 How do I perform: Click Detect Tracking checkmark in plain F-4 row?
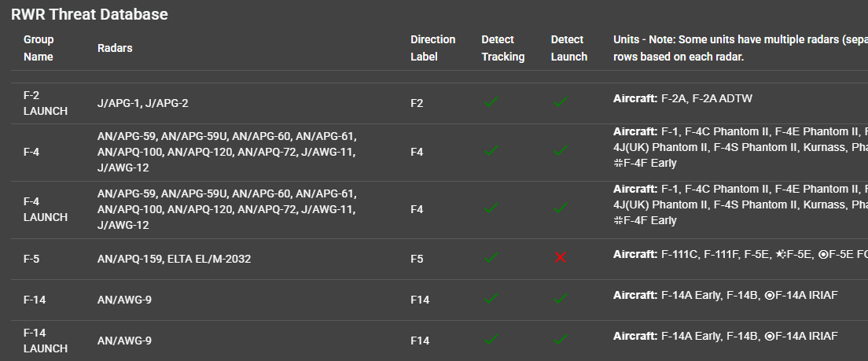(x=491, y=150)
